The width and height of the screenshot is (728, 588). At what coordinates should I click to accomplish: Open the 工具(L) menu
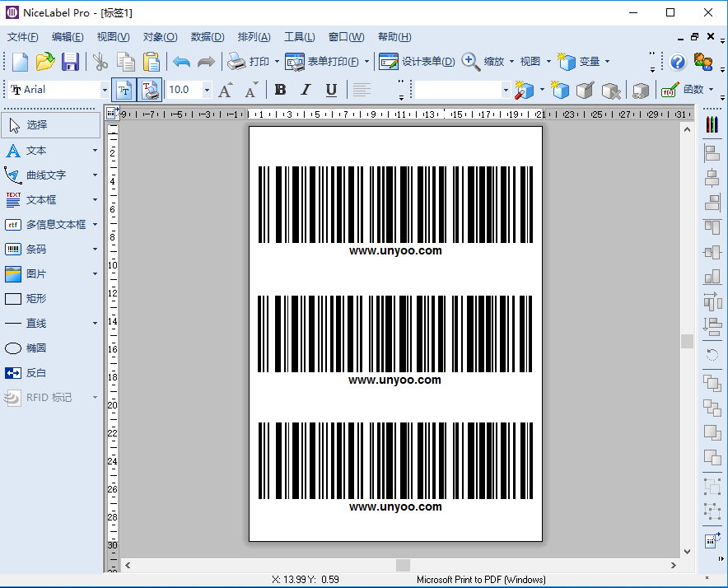300,37
